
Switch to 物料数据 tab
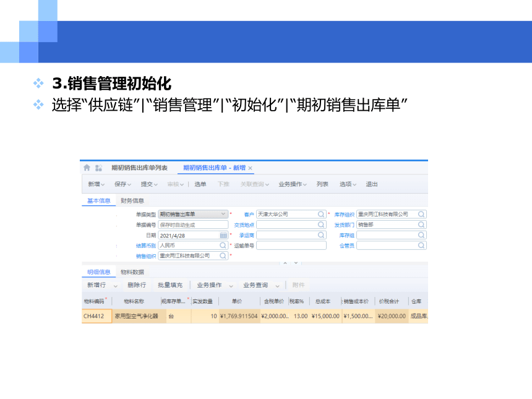click(x=132, y=272)
